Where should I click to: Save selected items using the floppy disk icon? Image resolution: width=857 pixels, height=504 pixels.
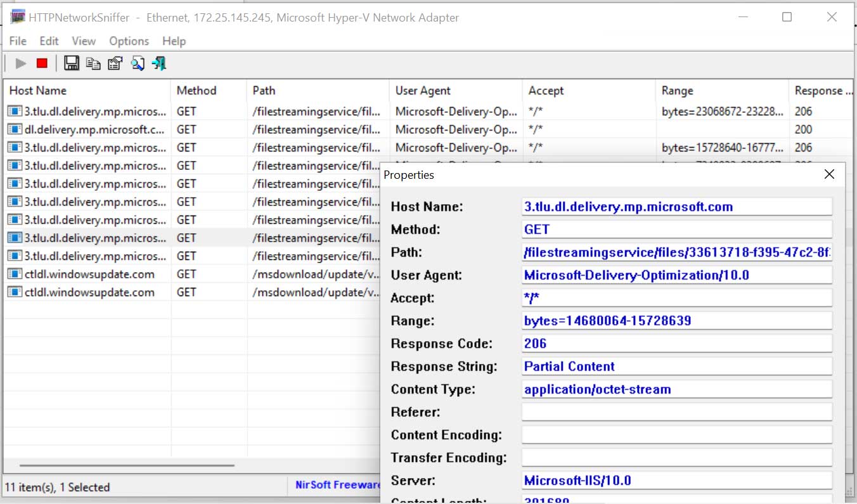(x=72, y=63)
